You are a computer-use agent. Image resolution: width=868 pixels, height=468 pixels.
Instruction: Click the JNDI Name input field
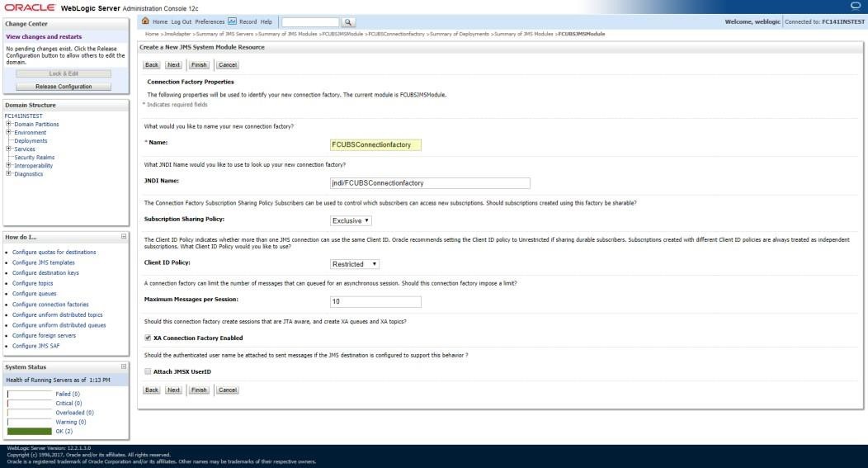430,182
